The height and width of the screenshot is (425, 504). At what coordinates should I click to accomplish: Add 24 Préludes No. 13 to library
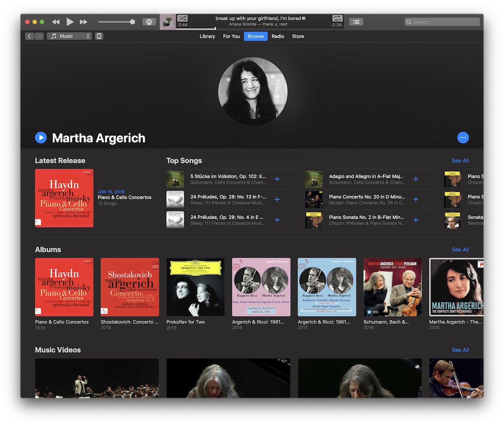(277, 199)
